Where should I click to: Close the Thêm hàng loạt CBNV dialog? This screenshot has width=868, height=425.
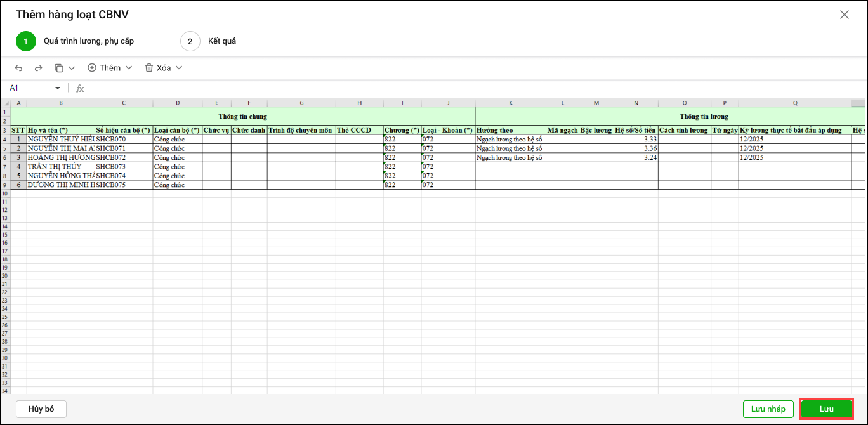click(844, 15)
